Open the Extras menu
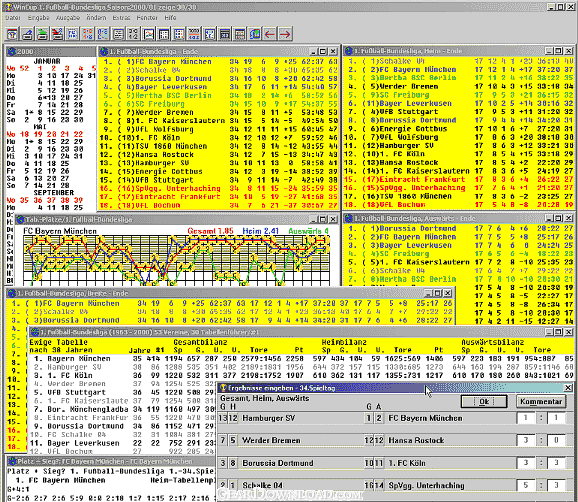This screenshot has width=578, height=502. pos(121,17)
